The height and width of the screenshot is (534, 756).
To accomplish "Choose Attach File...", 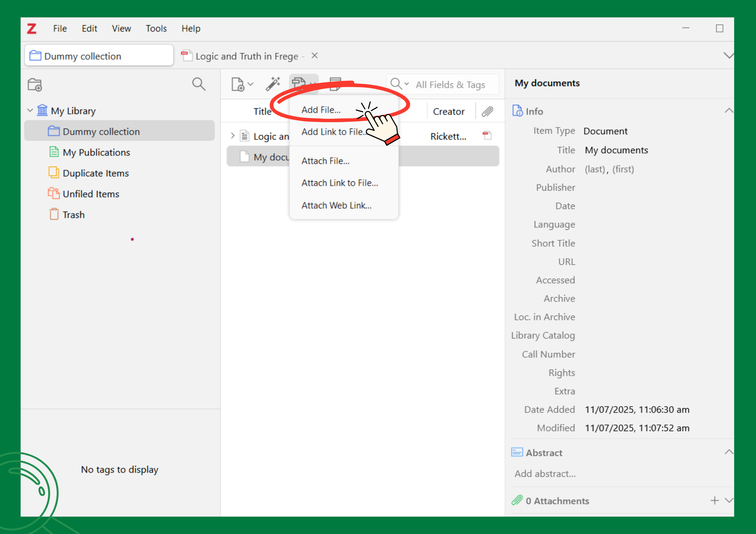I will coord(325,161).
